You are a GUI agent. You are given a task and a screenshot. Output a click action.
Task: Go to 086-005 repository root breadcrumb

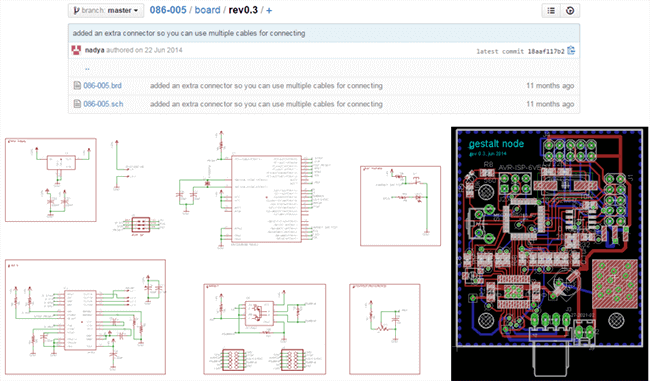pyautogui.click(x=168, y=10)
